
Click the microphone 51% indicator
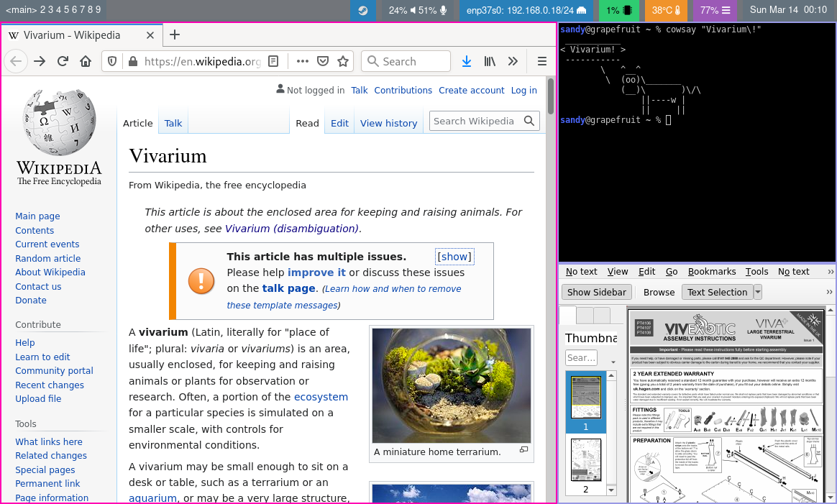(x=433, y=10)
